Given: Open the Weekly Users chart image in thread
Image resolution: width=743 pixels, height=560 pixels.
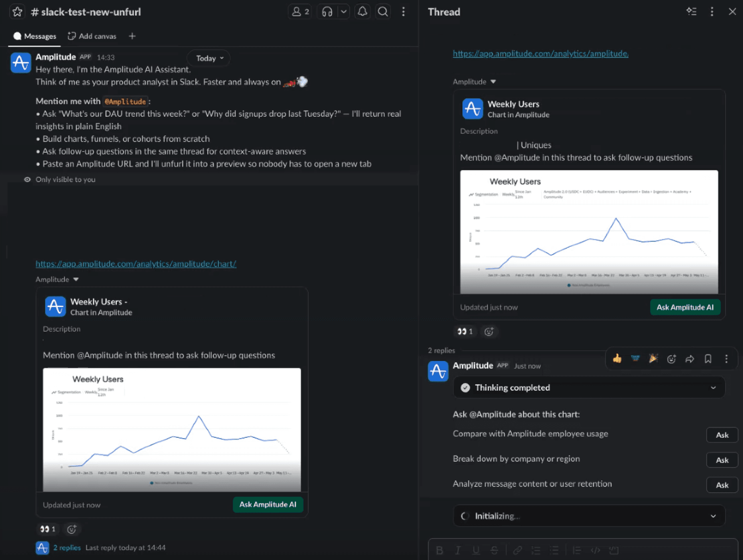Looking at the screenshot, I should click(x=589, y=232).
